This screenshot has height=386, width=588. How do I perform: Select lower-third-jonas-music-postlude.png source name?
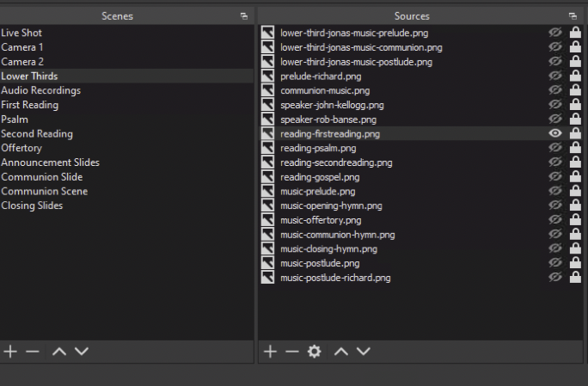[356, 62]
